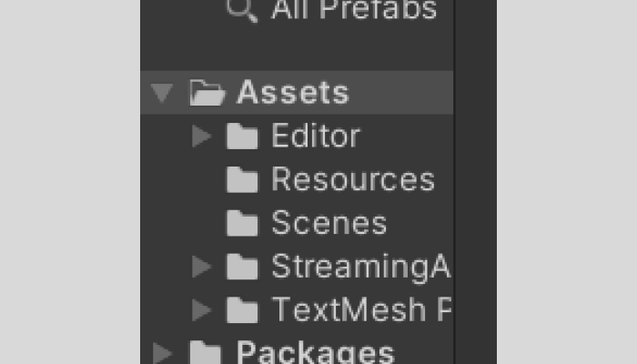637x364 pixels.
Task: Select the Scenes folder name
Action: tap(329, 224)
